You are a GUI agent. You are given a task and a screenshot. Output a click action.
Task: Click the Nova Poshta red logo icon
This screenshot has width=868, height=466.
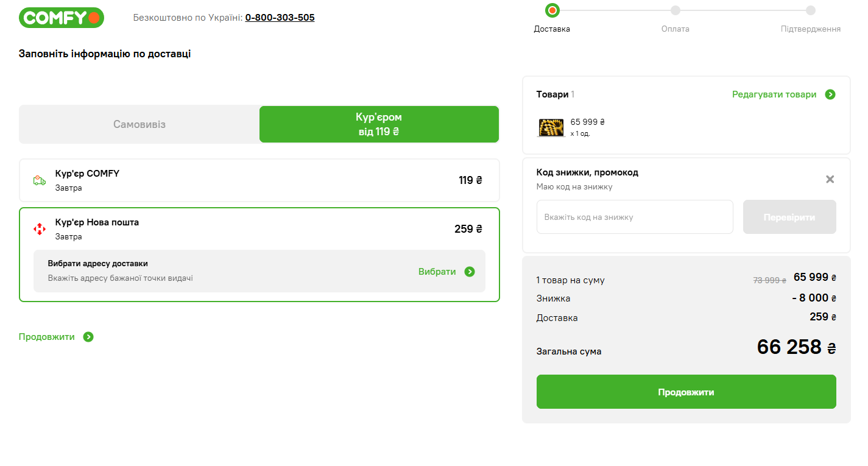[40, 229]
